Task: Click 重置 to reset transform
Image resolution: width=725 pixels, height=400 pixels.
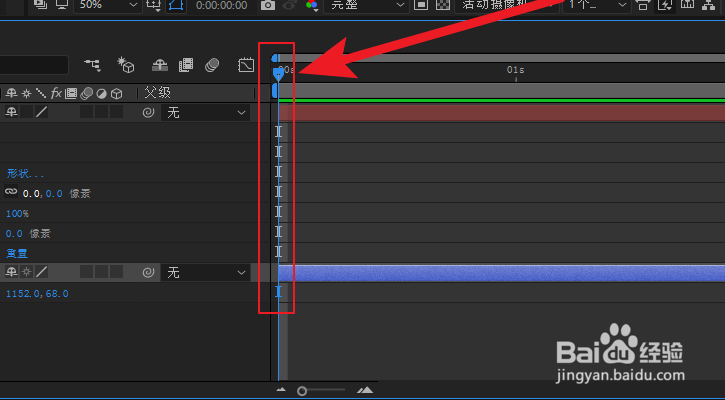Action: pos(17,253)
